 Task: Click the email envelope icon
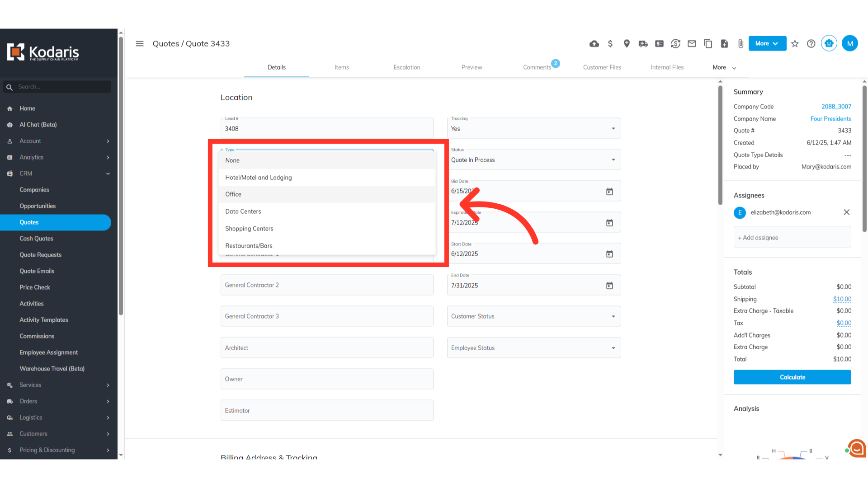click(x=692, y=44)
